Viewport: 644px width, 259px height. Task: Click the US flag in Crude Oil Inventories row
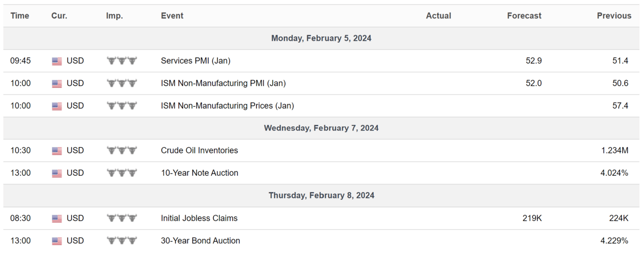click(x=57, y=151)
